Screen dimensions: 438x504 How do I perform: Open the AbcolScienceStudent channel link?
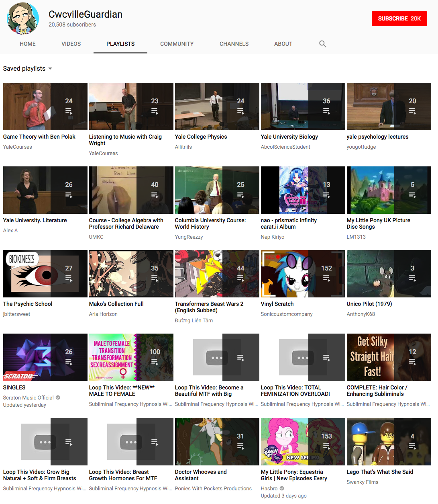(285, 147)
